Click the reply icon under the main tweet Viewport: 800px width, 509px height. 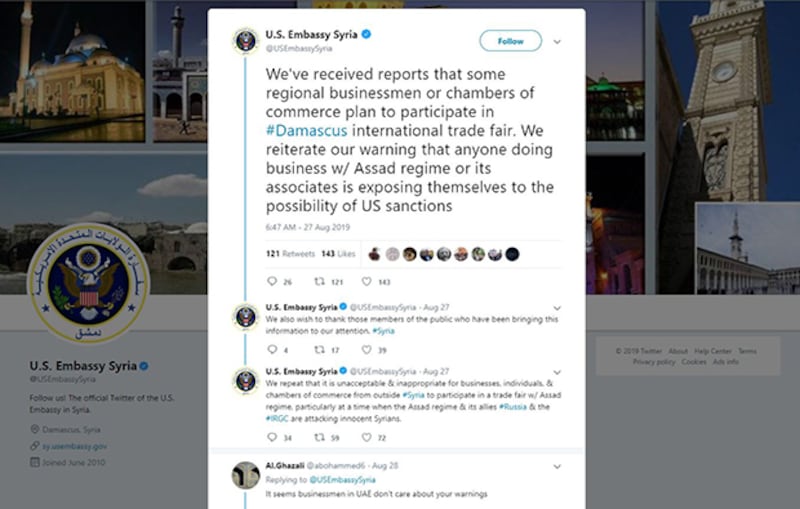point(272,281)
